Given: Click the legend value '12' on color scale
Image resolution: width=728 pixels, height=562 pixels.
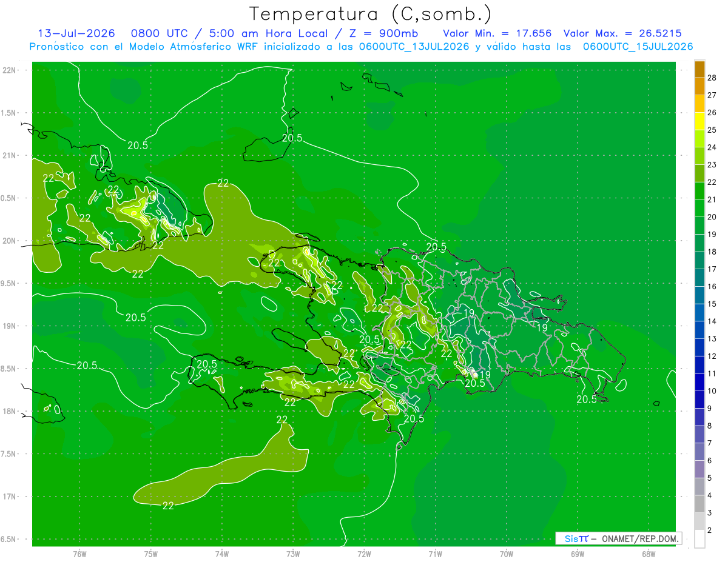Looking at the screenshot, I should (x=712, y=356).
